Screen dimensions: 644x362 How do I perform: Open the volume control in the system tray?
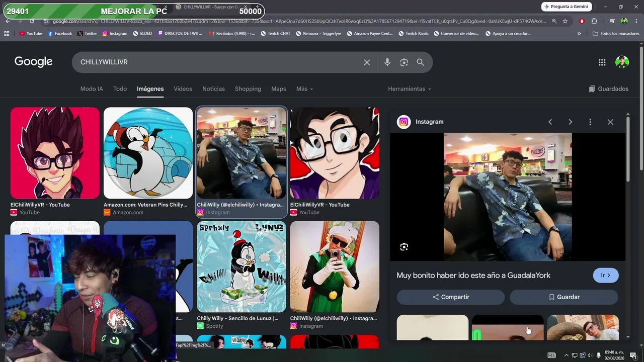pos(590,355)
